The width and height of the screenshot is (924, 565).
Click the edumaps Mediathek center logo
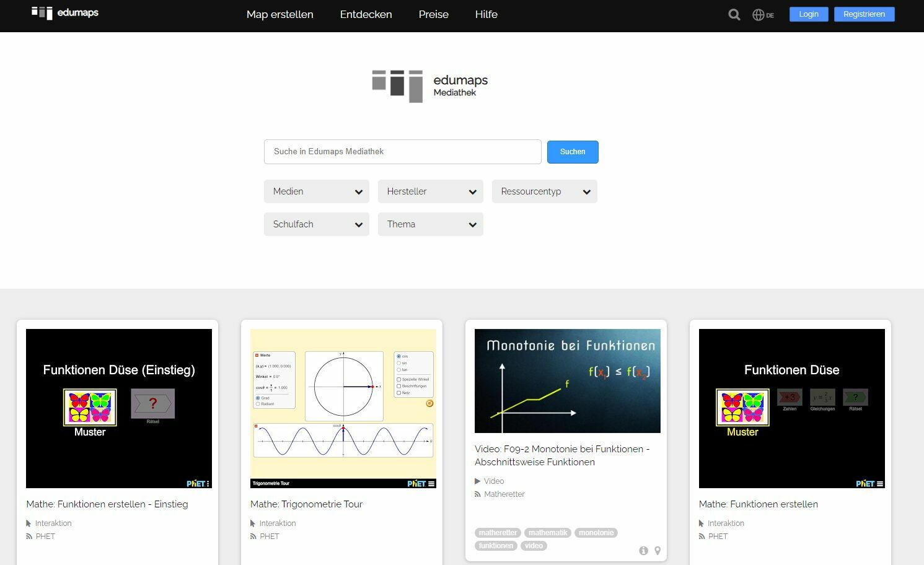point(429,86)
